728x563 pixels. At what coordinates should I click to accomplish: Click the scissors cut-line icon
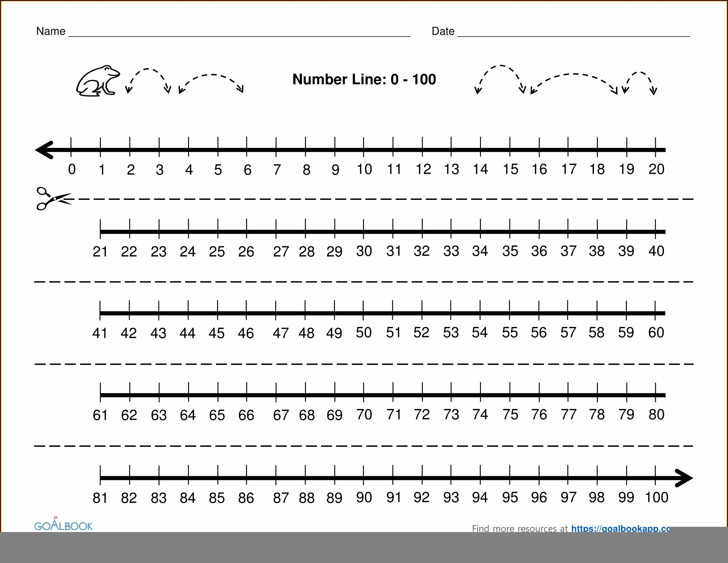53,199
